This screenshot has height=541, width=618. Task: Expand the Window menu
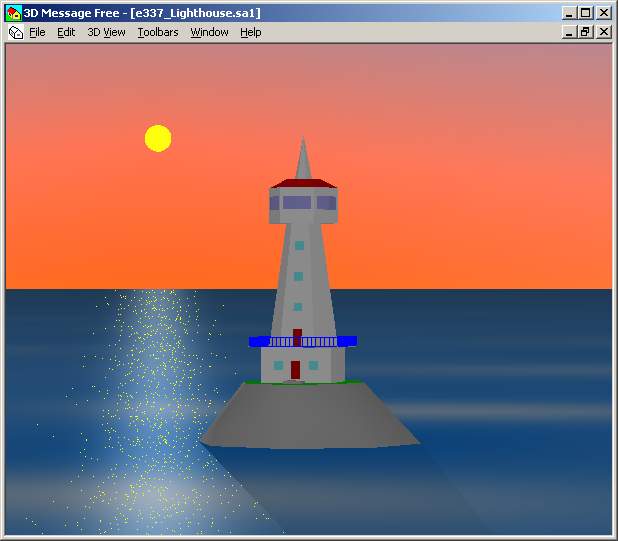tap(209, 32)
